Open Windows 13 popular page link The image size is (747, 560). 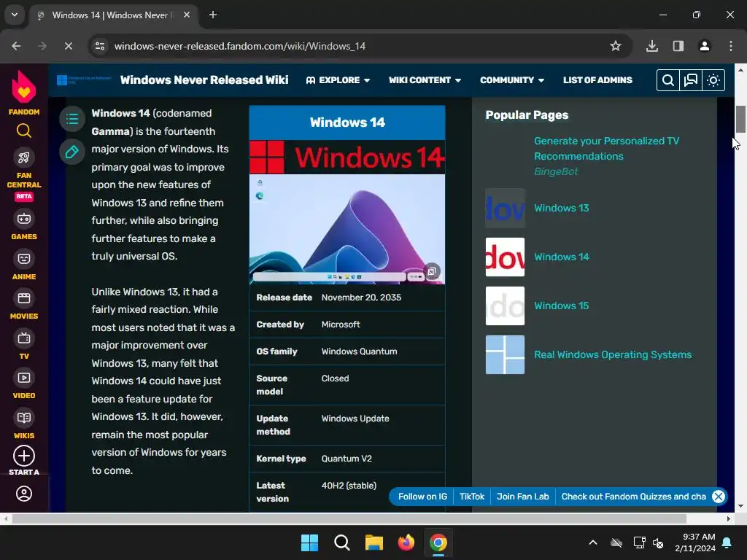(561, 208)
